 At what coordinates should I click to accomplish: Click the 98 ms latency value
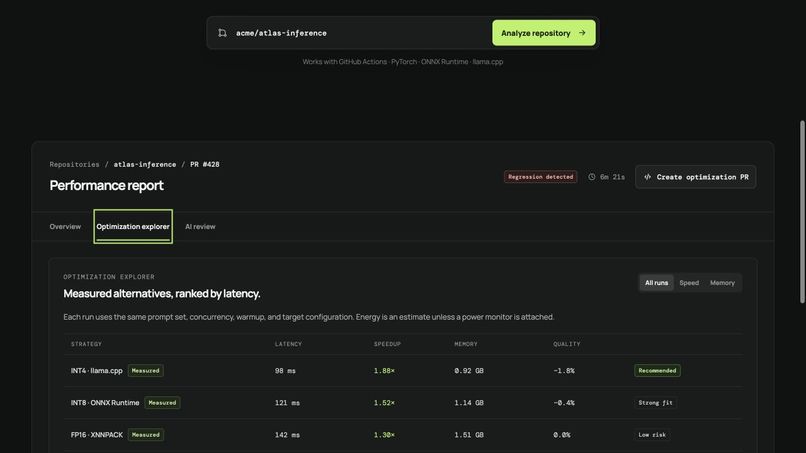[285, 371]
